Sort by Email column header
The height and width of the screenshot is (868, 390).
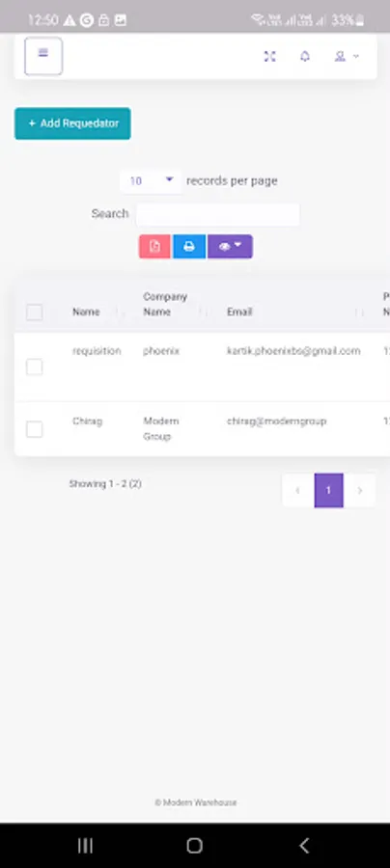[239, 312]
